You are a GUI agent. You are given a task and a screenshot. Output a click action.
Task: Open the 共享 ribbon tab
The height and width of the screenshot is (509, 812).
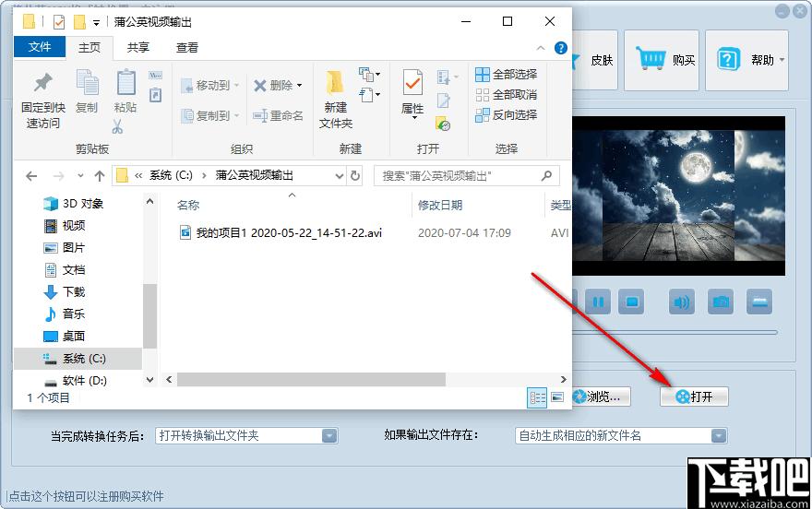138,48
